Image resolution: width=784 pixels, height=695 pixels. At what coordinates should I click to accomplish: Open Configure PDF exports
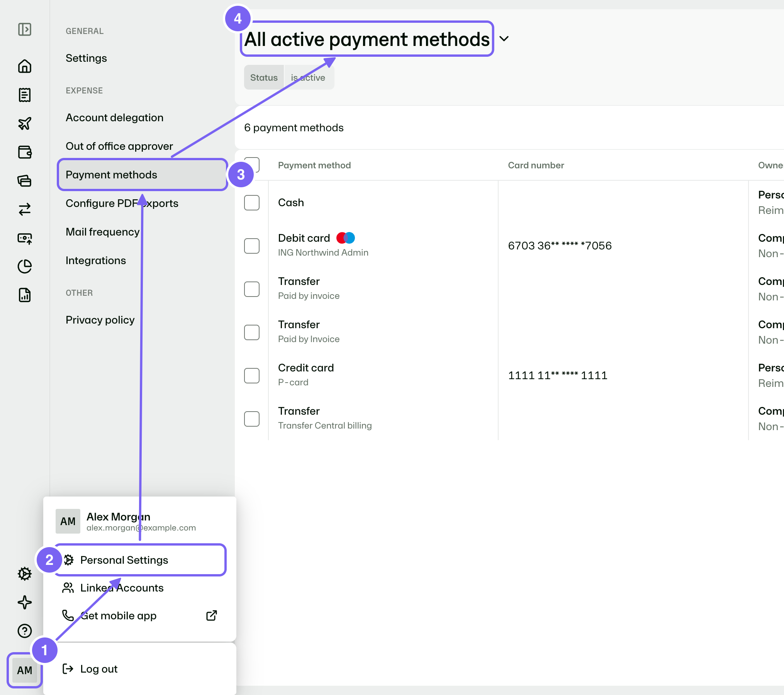coord(122,203)
